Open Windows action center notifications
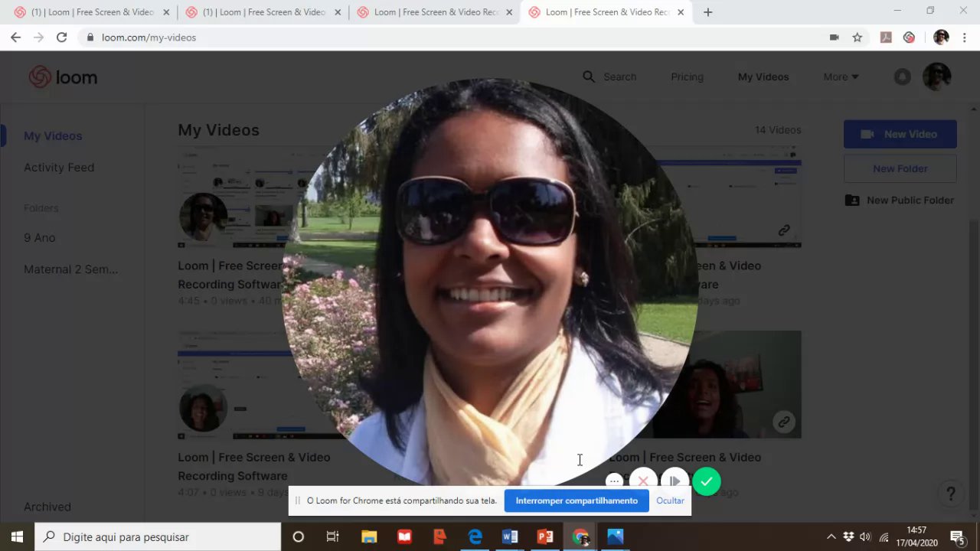The width and height of the screenshot is (980, 551). pyautogui.click(x=957, y=536)
